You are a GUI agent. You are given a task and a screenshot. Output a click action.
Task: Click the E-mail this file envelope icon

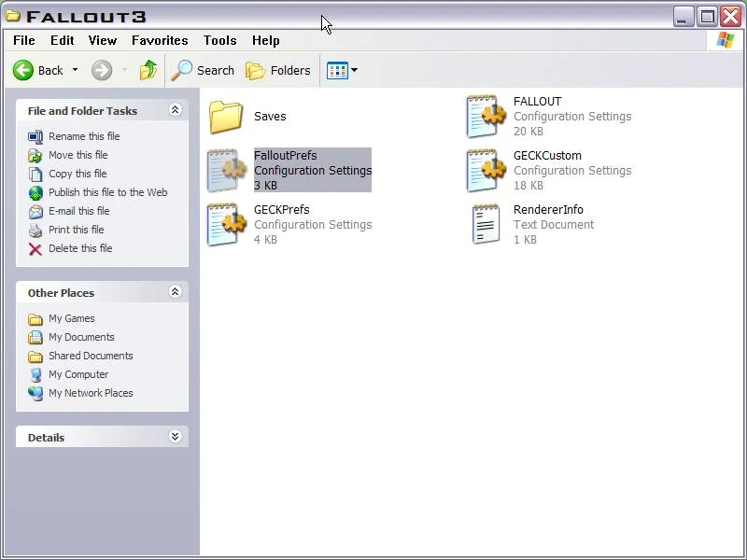coord(35,212)
